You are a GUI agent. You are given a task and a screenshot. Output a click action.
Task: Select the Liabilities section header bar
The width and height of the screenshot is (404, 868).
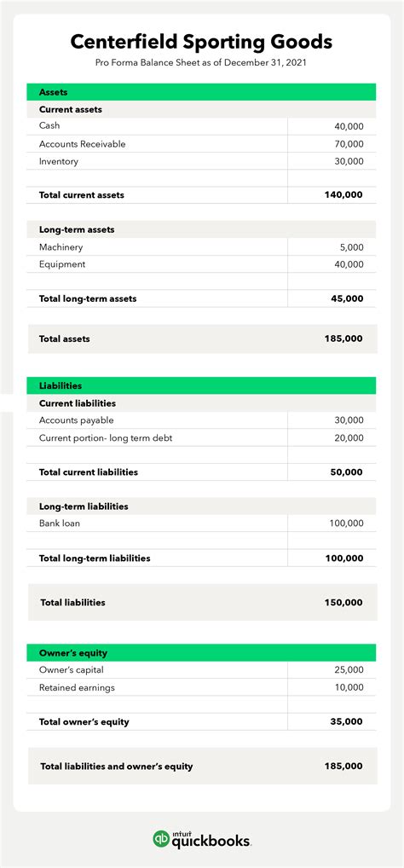(201, 385)
